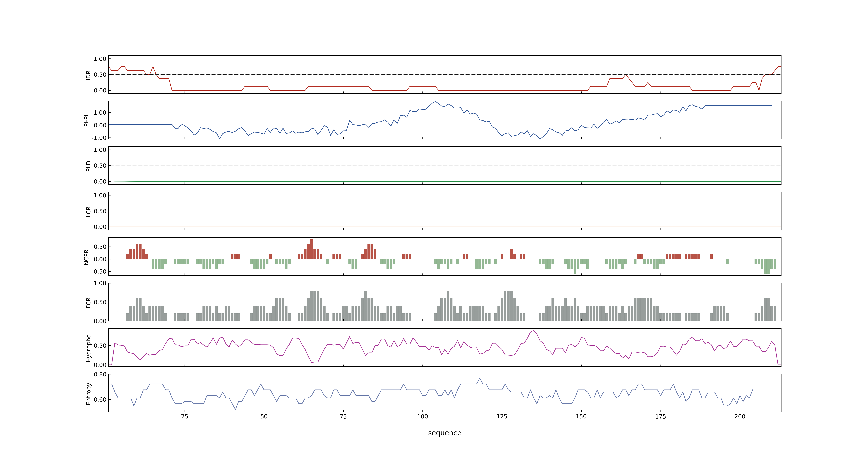
Task: Click the 0.60 tick on Entropy axis
Action: pyautogui.click(x=100, y=400)
